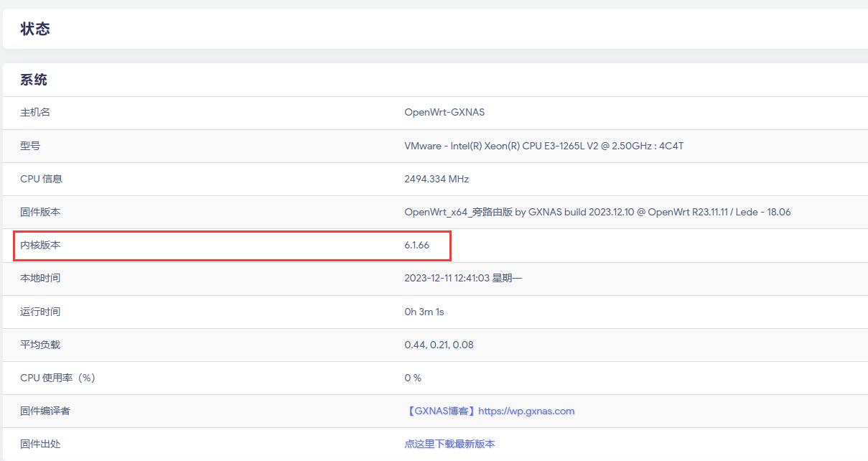Screen dimensions: 868x461
Task: Click the 内核版本 row label
Action: (40, 245)
